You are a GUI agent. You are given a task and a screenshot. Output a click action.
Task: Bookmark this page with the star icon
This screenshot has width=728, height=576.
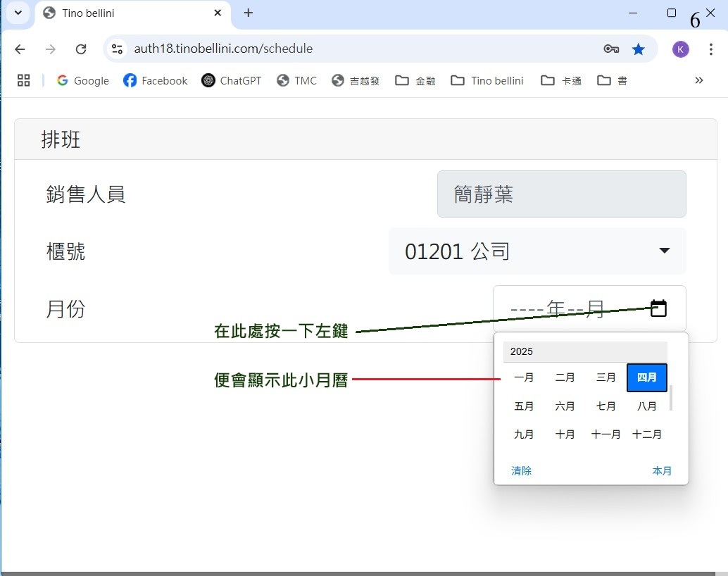[639, 49]
